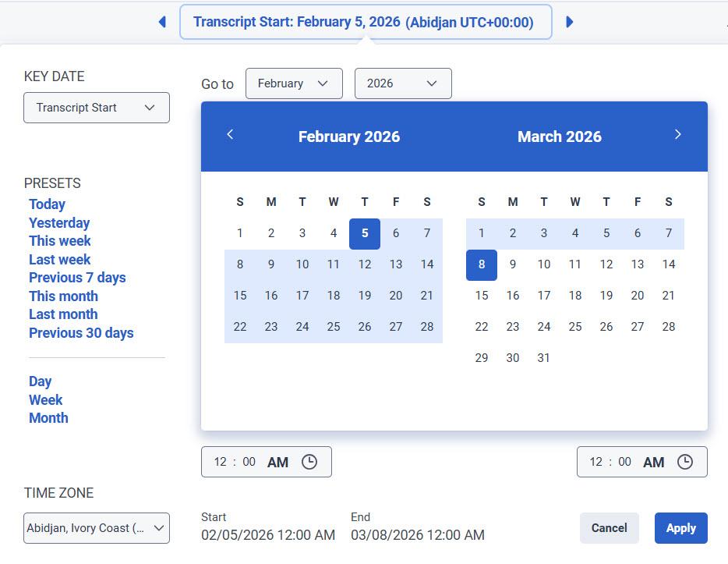Expand the Key Date Transcript Start dropdown
Viewport: 728px width, 564px height.
(96, 108)
